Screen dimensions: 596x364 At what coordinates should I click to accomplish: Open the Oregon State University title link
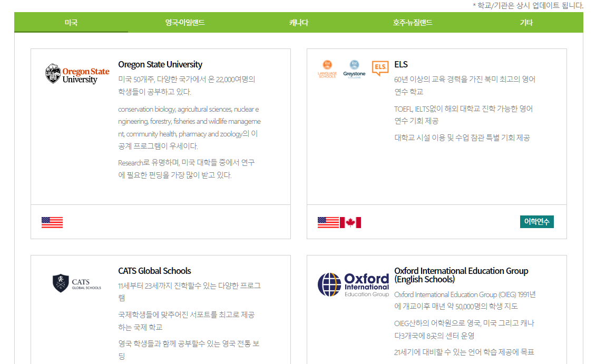(x=160, y=65)
